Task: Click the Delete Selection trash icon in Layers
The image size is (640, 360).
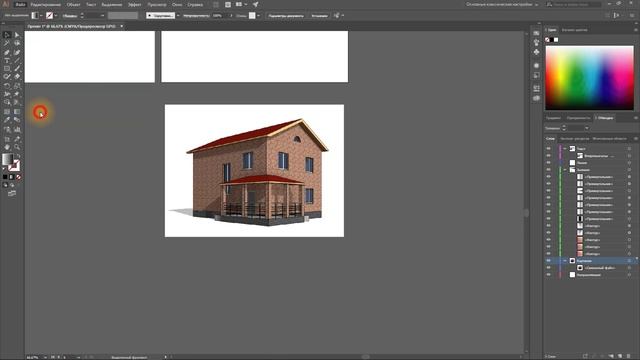Action: (629, 356)
